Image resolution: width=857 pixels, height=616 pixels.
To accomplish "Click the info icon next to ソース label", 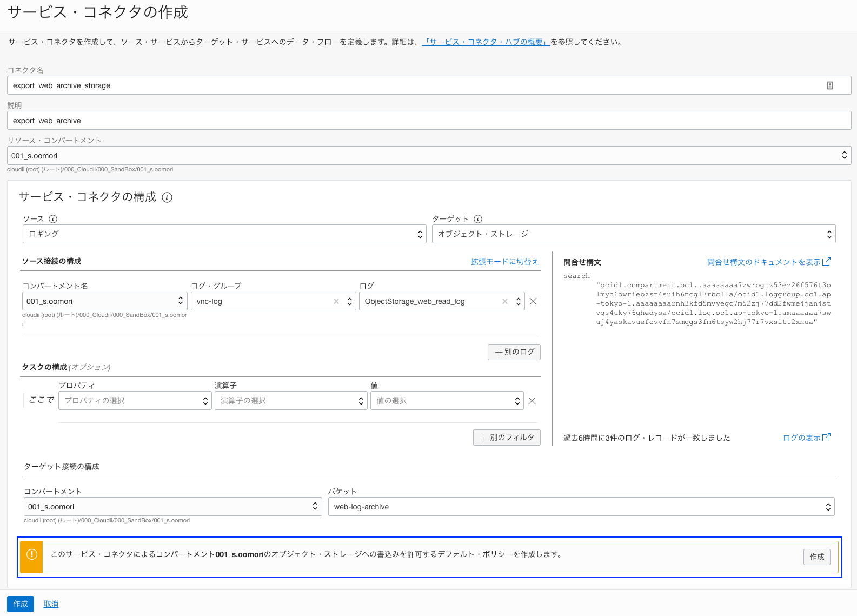I will 53,219.
